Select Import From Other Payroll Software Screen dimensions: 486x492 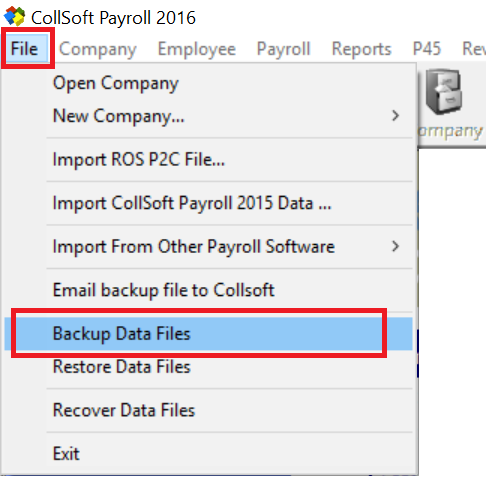(x=208, y=246)
